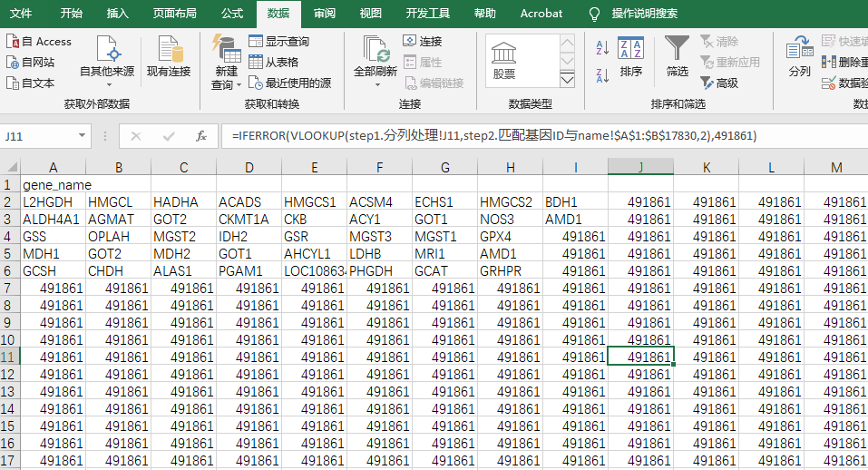Import data from Access (自 Access)
The height and width of the screenshot is (470, 868).
coord(39,42)
